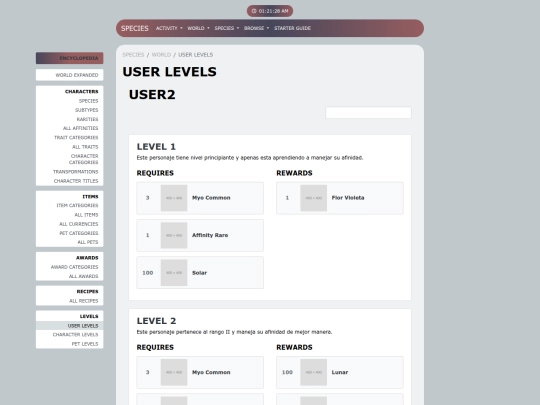Screen dimensions: 540x405
Task: Open Award Categories sidebar link
Action: click(74, 267)
